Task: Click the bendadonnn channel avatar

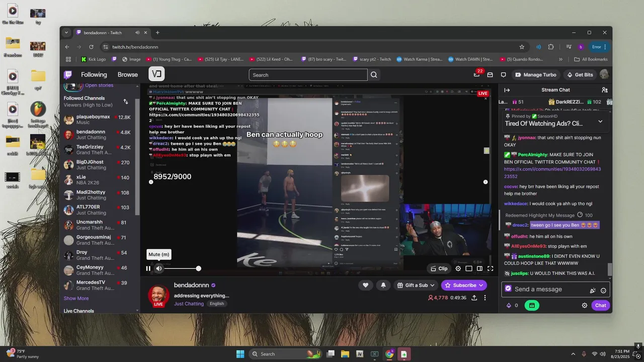Action: 158,295
